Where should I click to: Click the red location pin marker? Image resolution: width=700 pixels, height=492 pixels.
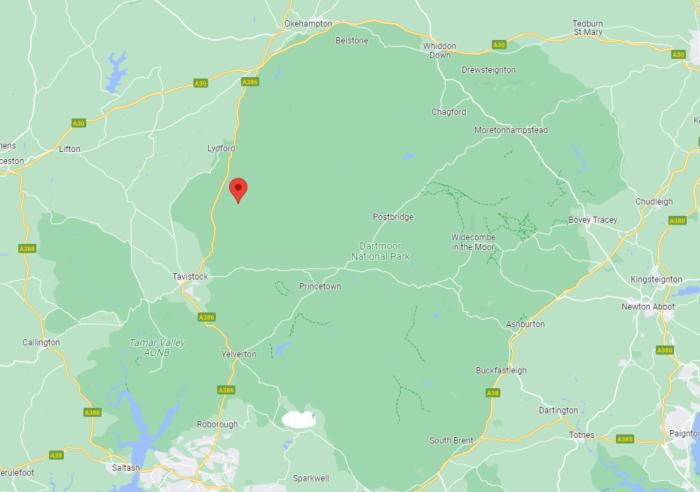click(238, 190)
